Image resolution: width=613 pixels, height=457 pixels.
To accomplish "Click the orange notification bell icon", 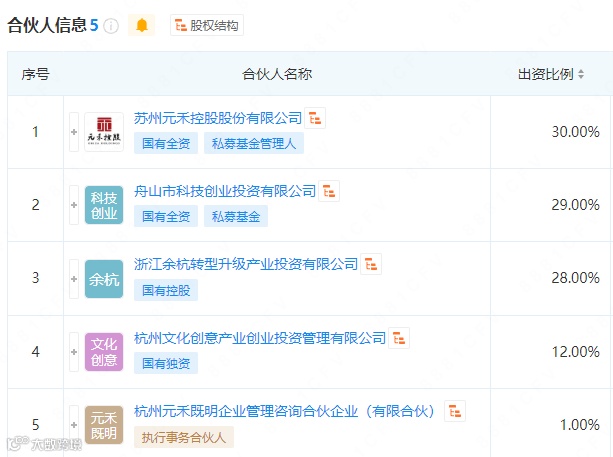I will point(142,25).
